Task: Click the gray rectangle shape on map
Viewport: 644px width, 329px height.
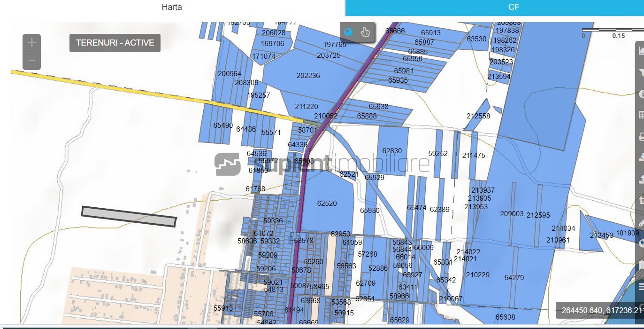Action: 129,216
